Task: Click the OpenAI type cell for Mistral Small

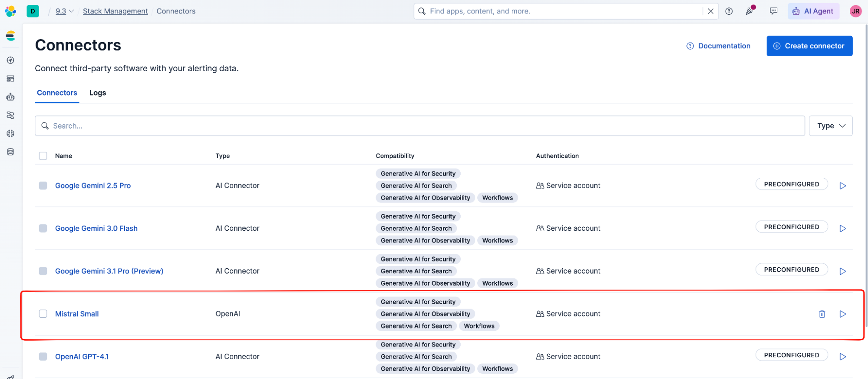Action: point(228,314)
